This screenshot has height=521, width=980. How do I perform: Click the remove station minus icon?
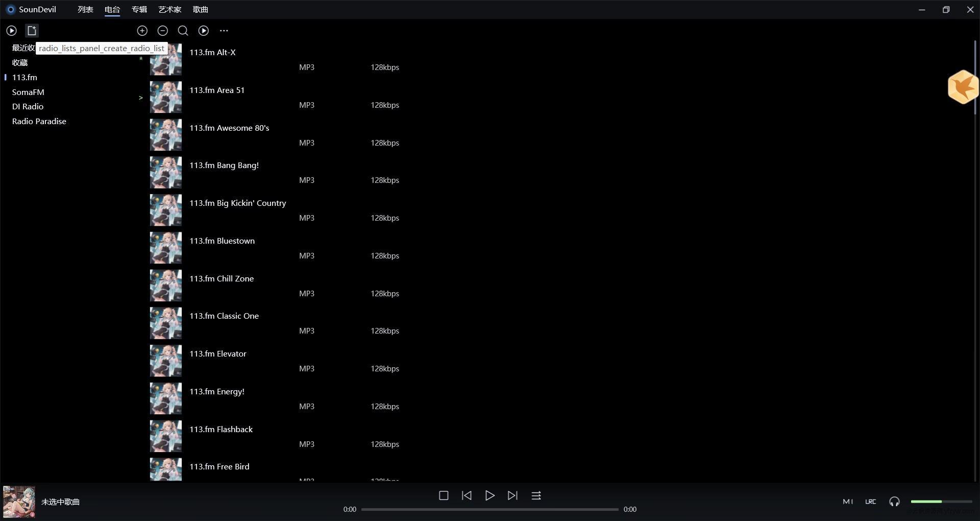coord(163,31)
